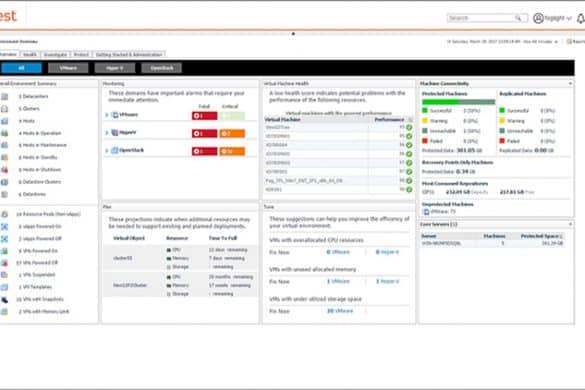Expand the Hyper-V alarms row

coord(107,133)
